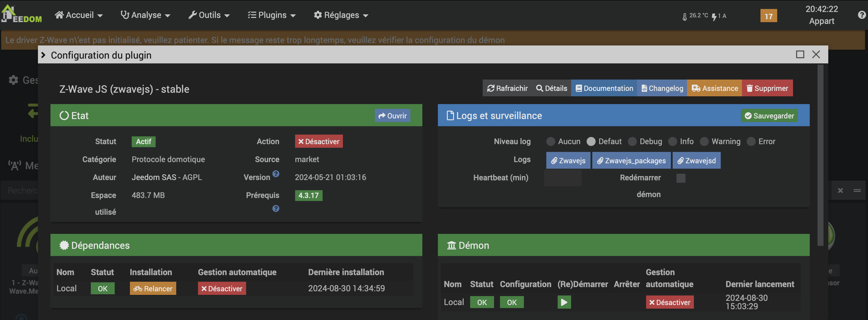Click the Z-Wave driver warning banner
Viewport: 868px width, 320px height.
point(433,40)
